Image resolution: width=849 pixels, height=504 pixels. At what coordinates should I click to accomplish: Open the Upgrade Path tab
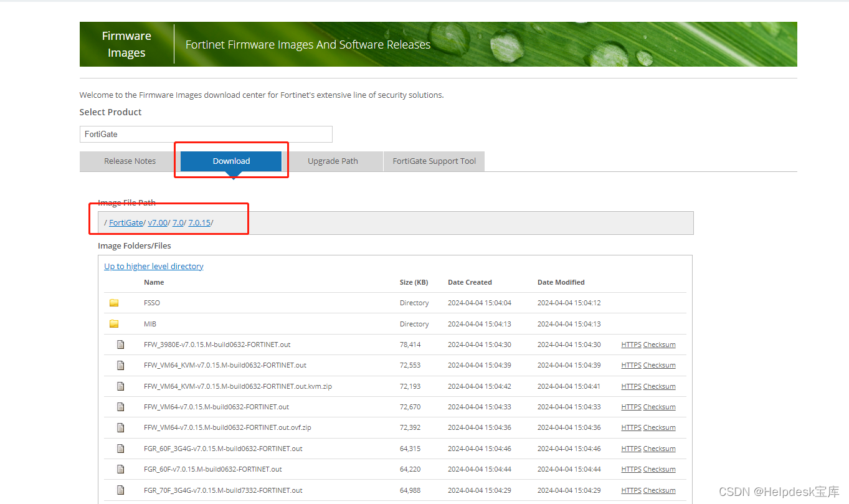click(x=333, y=161)
